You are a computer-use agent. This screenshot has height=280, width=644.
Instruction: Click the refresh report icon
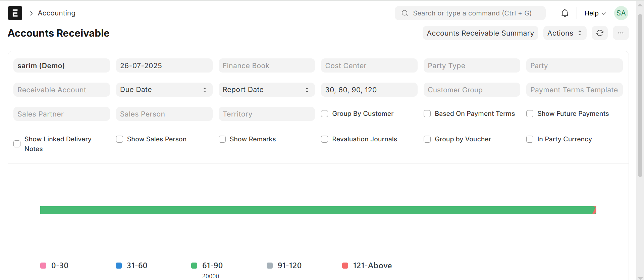[600, 33]
